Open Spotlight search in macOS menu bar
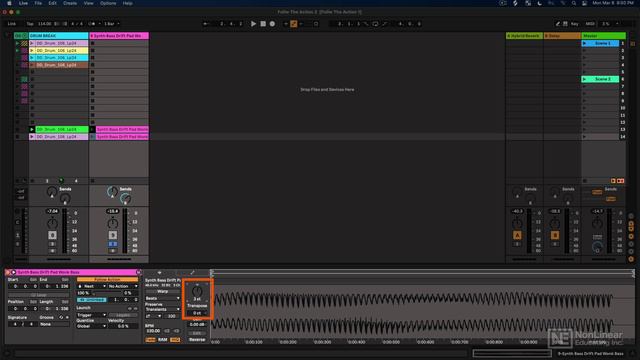 tap(574, 3)
